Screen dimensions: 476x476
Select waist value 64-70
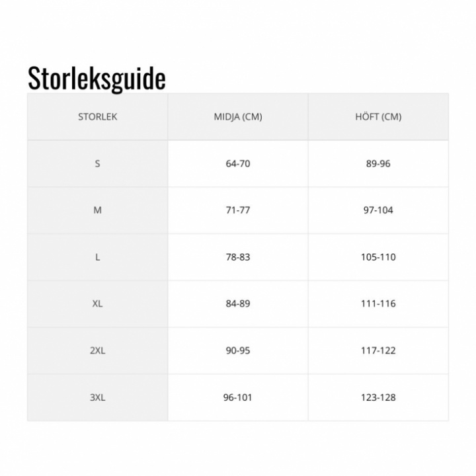[x=238, y=163]
